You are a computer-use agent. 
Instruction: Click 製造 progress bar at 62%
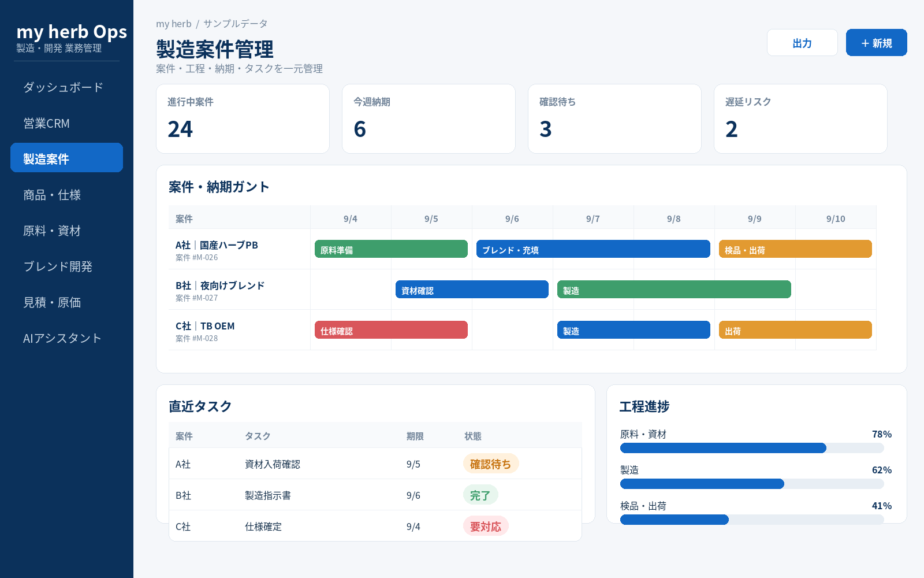(752, 484)
